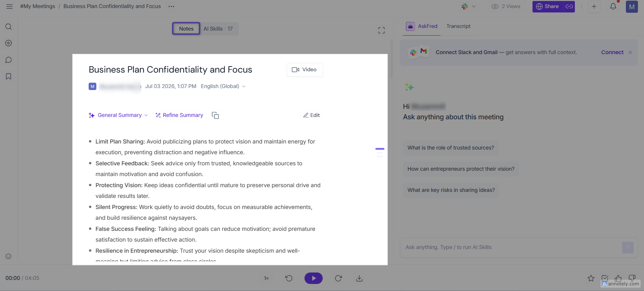Image resolution: width=644 pixels, height=291 pixels.
Task: Open the notifications bell
Action: (613, 6)
